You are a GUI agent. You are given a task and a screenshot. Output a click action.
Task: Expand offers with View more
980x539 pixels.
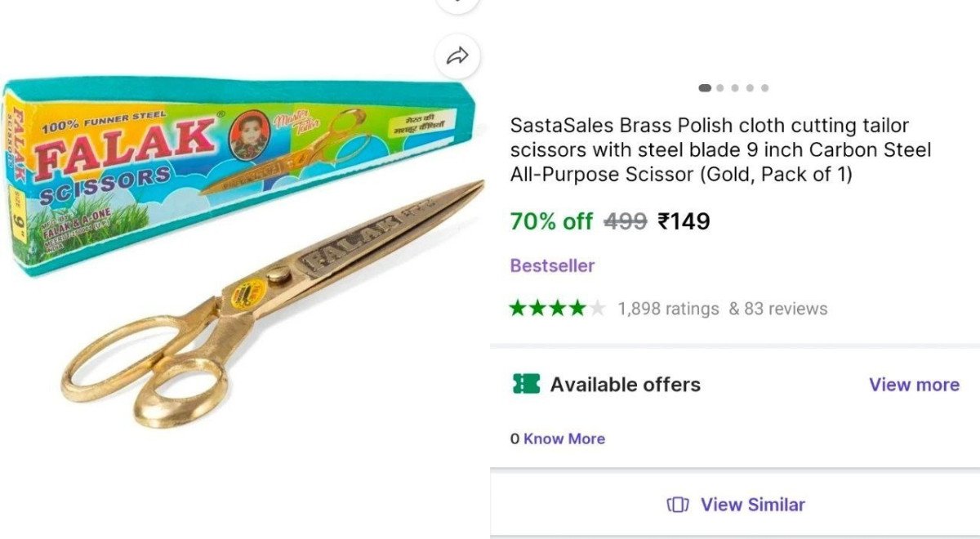914,385
